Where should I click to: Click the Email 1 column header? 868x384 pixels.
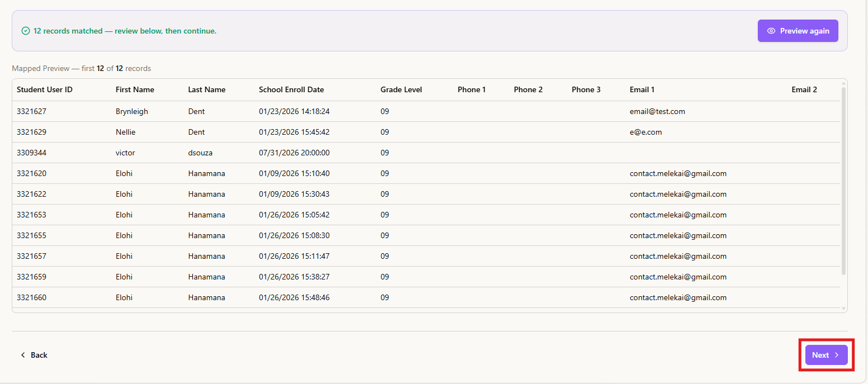642,89
